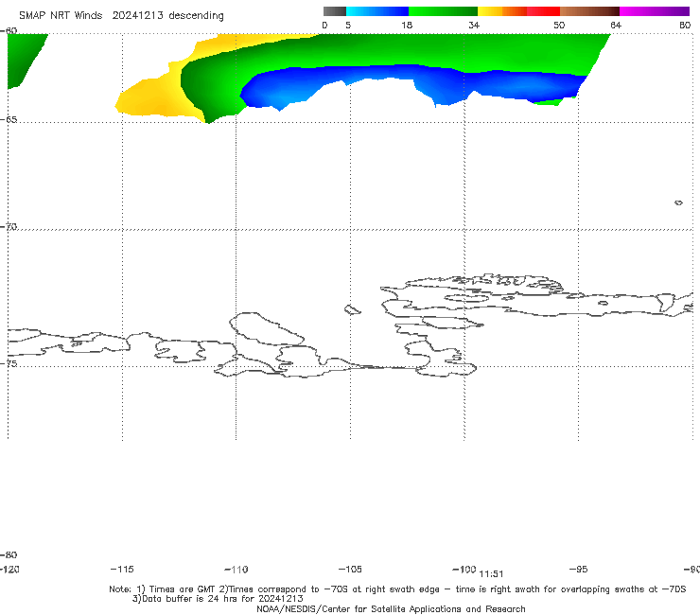Screen dimensions: 700x615
Task: Click the longitude label '-110'
Action: point(236,570)
